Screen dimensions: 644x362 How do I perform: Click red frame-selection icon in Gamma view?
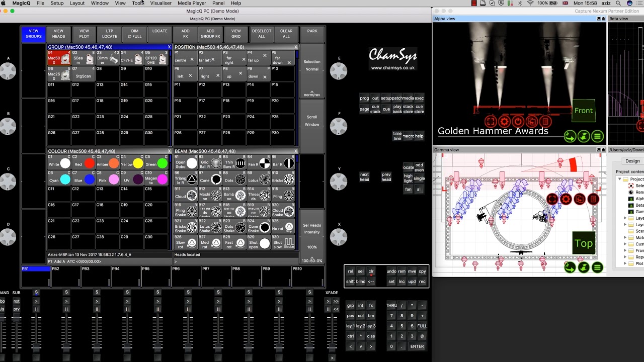[552, 199]
